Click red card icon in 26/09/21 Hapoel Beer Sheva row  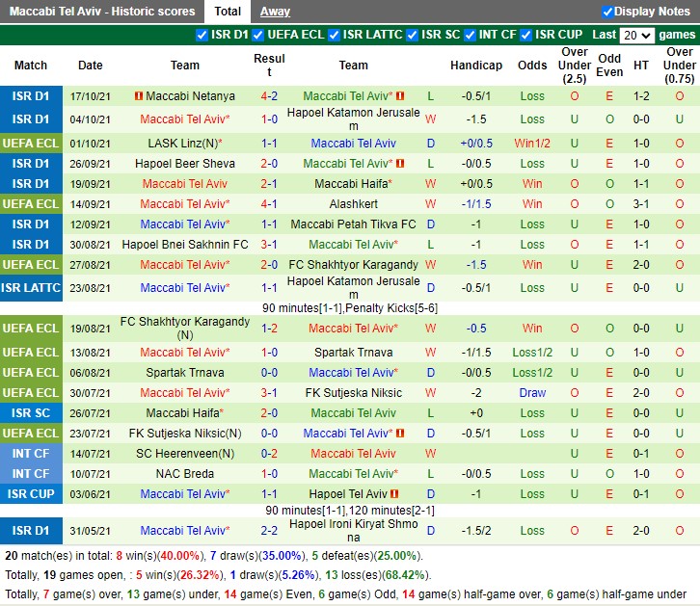click(400, 163)
